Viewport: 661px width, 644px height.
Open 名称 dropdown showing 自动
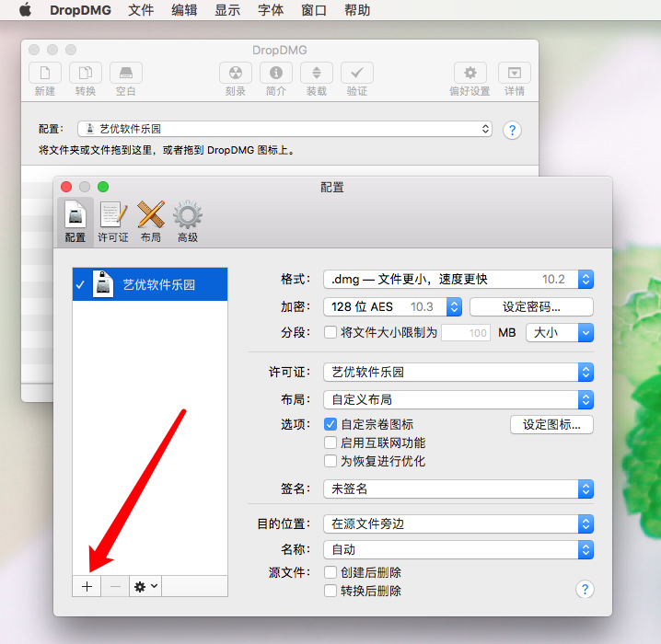[458, 549]
